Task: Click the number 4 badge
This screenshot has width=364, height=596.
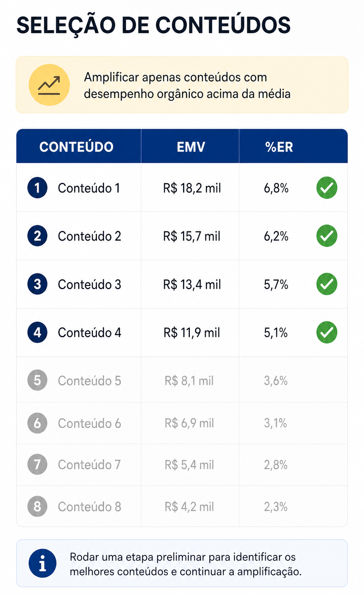Action: [x=37, y=332]
